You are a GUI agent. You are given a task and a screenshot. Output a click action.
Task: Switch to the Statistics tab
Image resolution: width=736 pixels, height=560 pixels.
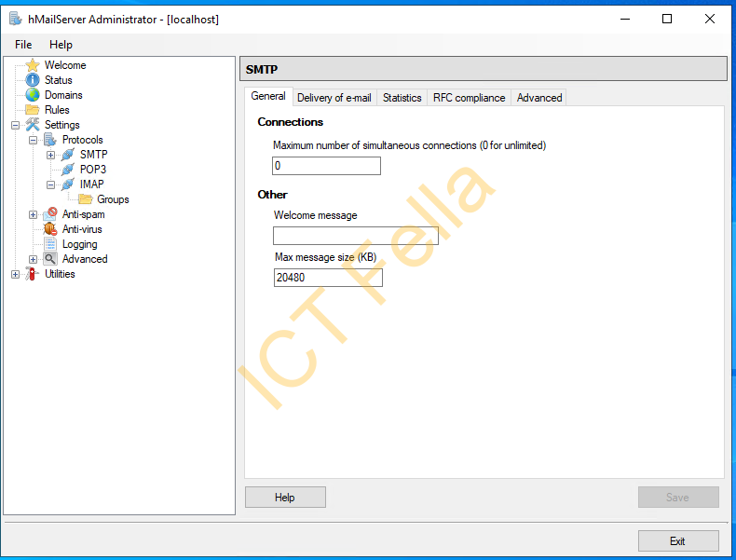(x=402, y=98)
